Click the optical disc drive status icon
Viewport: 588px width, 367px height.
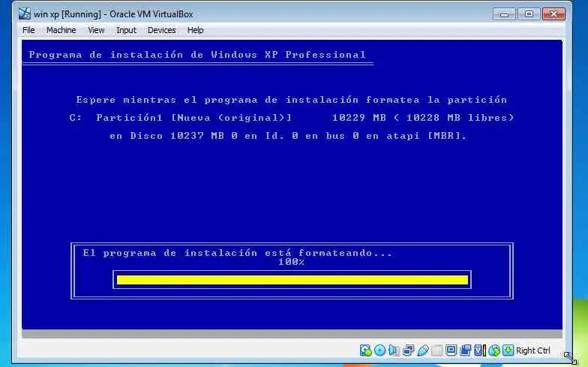point(379,350)
